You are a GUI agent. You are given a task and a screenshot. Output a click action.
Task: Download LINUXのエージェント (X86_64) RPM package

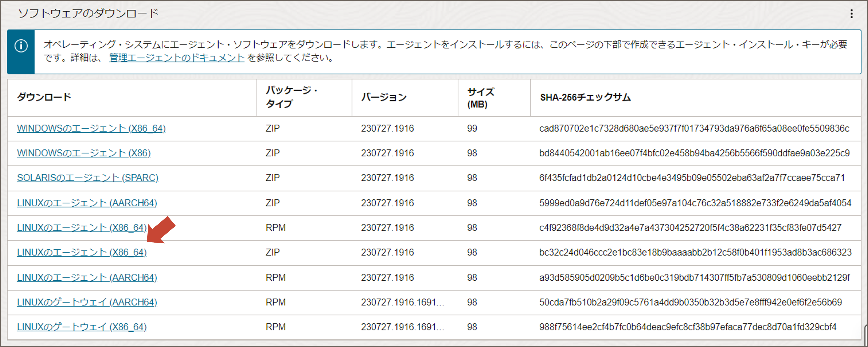pos(82,228)
